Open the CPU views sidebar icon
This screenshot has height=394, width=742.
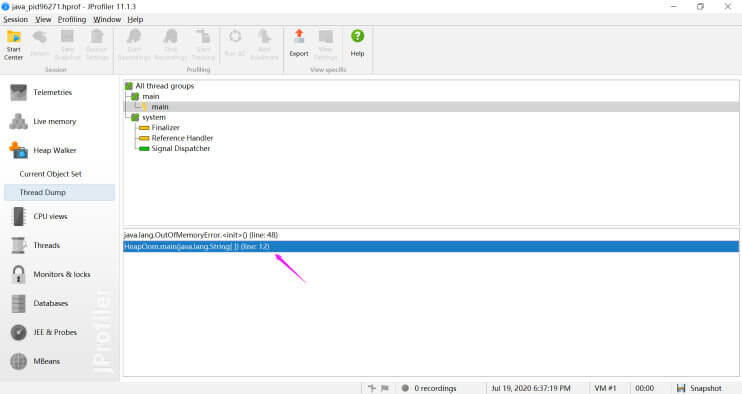pyautogui.click(x=18, y=217)
